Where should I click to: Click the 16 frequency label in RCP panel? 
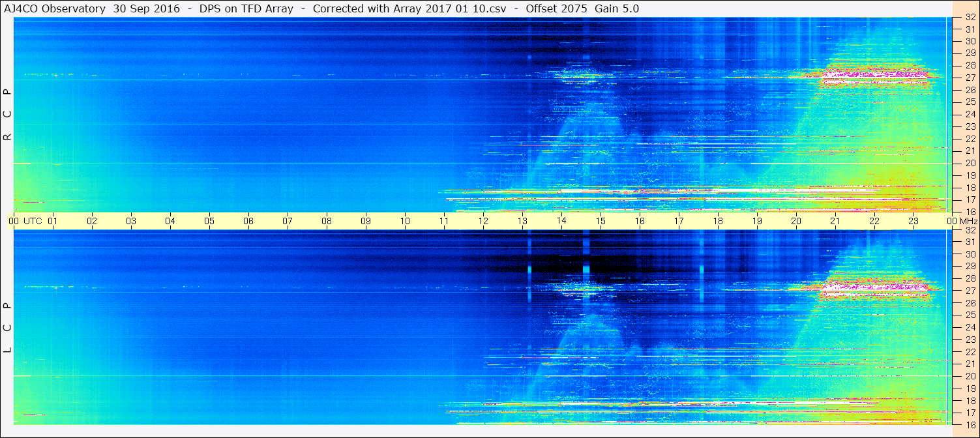[970, 211]
